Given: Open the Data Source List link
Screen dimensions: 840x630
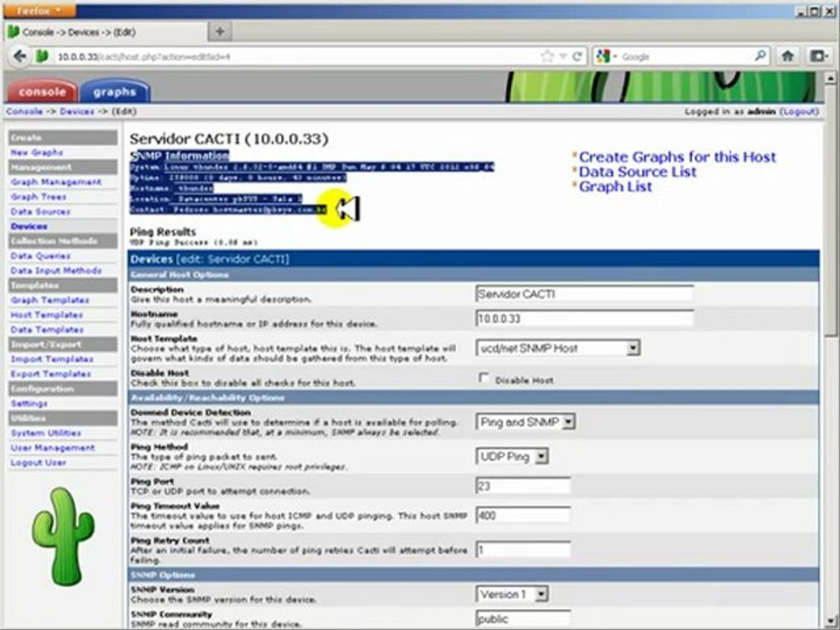Looking at the screenshot, I should (x=638, y=172).
